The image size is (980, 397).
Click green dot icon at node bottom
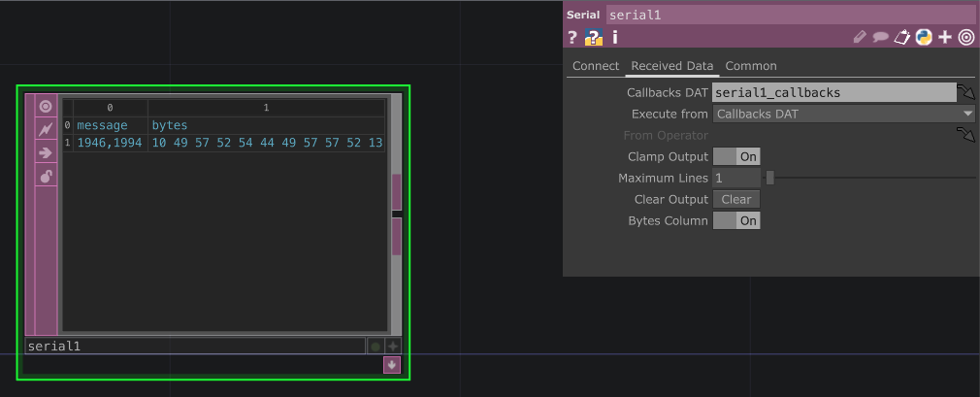tap(375, 347)
